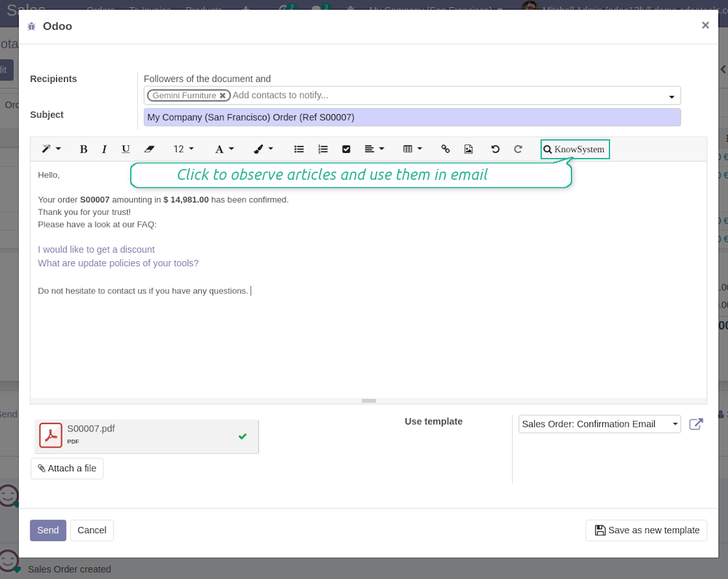Cancel the email composer
The image size is (728, 579).
click(92, 530)
